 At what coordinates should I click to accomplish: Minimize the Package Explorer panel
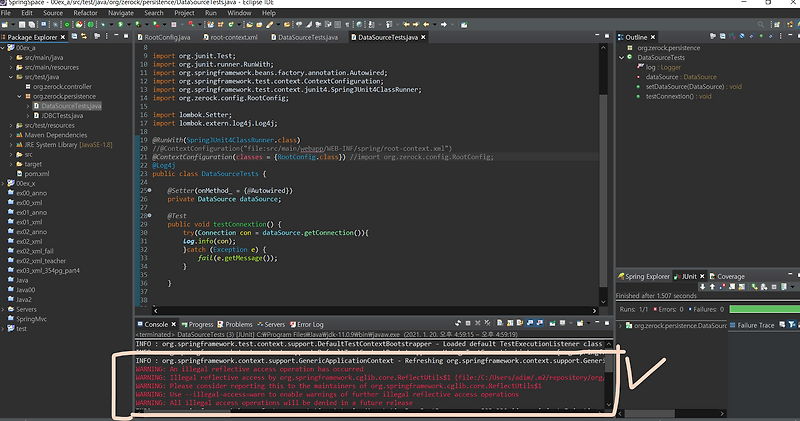[118, 37]
